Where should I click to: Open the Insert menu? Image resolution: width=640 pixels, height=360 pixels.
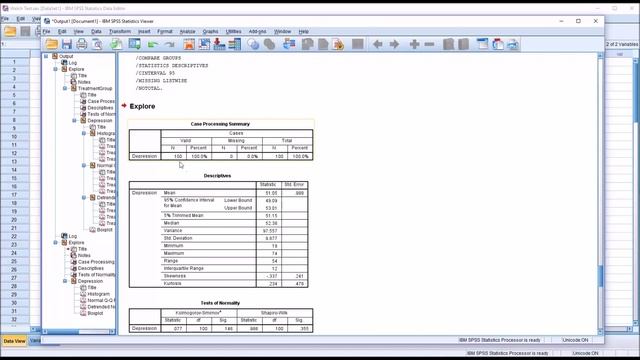point(144,31)
